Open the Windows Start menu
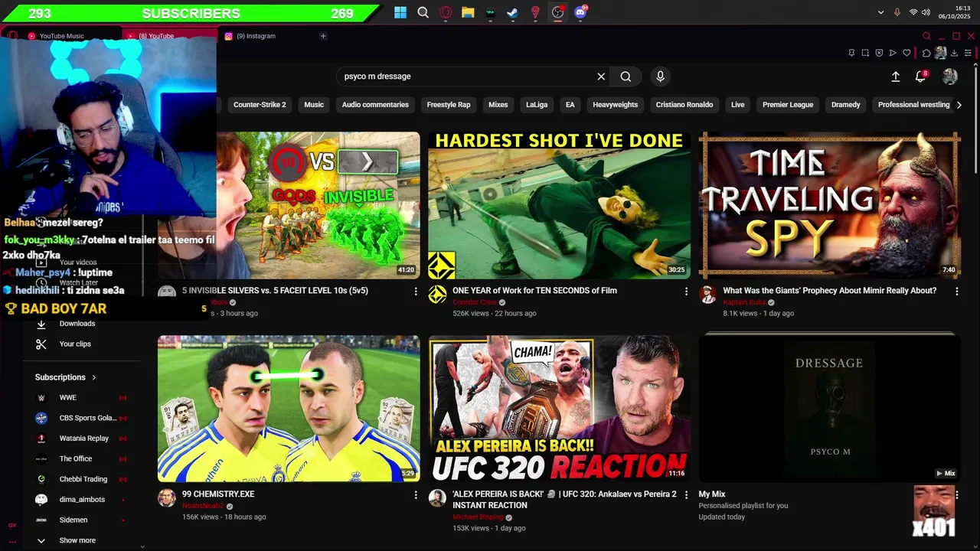The height and width of the screenshot is (551, 980). (400, 12)
